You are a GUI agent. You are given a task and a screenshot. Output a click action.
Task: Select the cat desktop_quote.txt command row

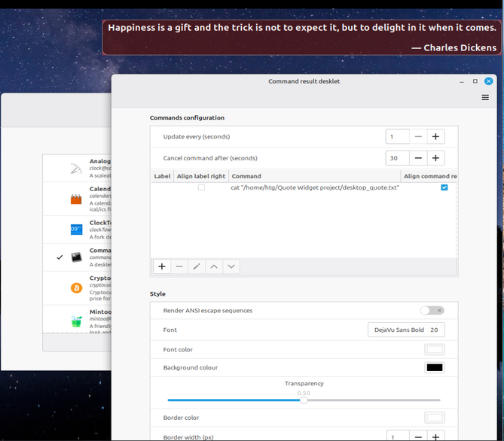point(304,187)
